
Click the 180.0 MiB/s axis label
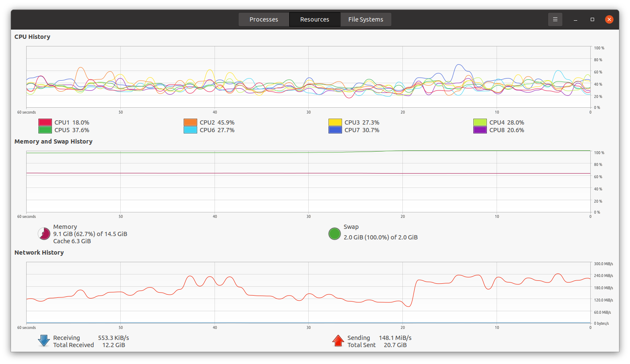pos(603,288)
